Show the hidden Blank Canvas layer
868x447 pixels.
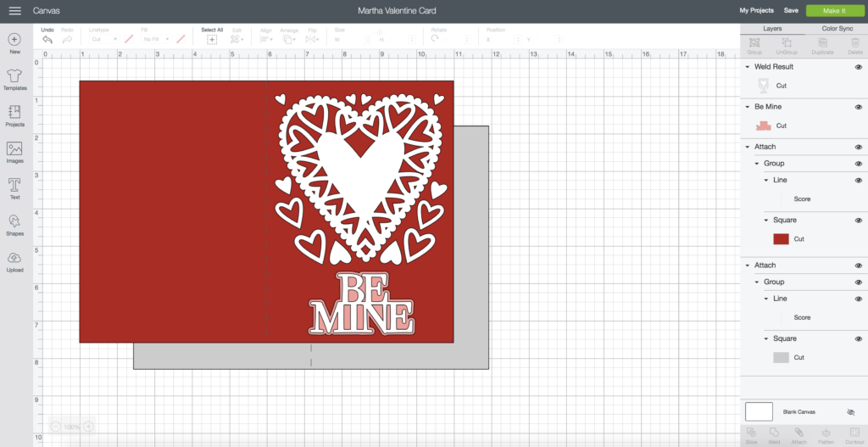pyautogui.click(x=851, y=412)
